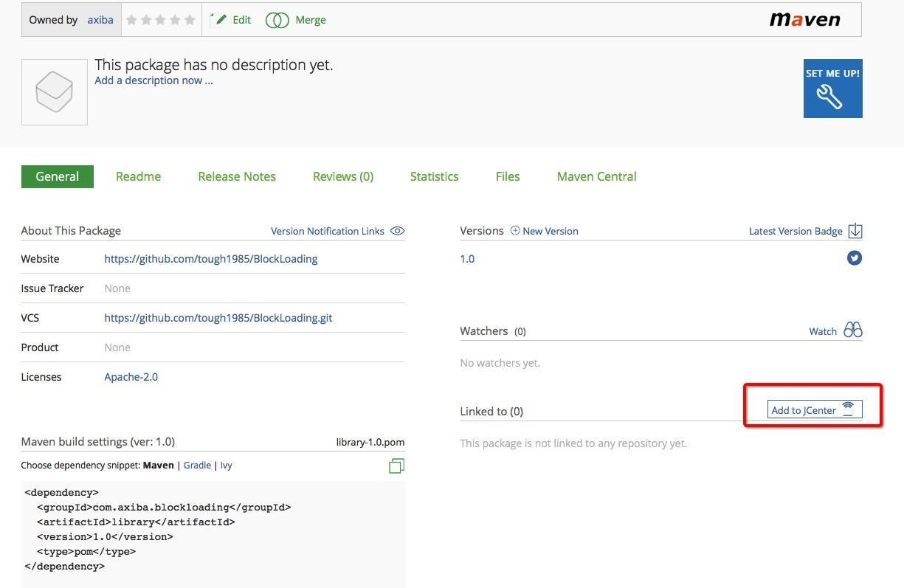Image resolution: width=904 pixels, height=588 pixels.
Task: Click the groupId line in the snippet
Action: click(x=164, y=507)
